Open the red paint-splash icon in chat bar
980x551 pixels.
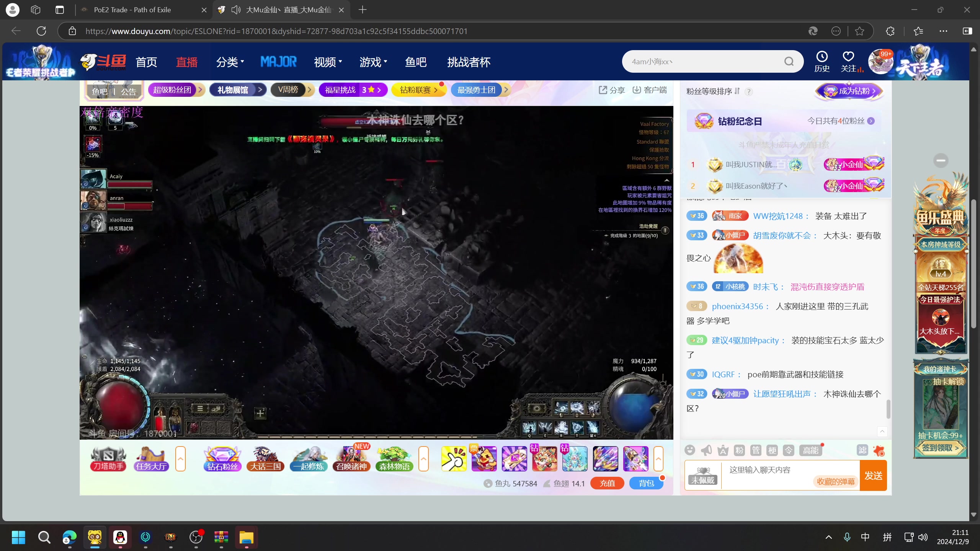(879, 450)
